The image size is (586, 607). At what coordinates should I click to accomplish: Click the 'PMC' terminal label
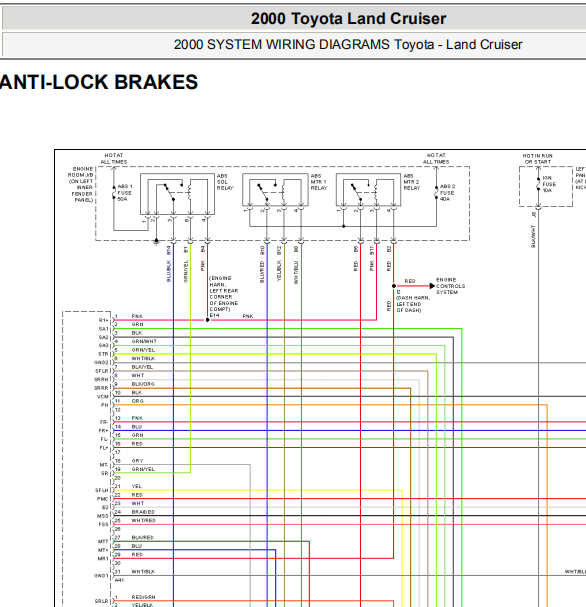click(103, 499)
